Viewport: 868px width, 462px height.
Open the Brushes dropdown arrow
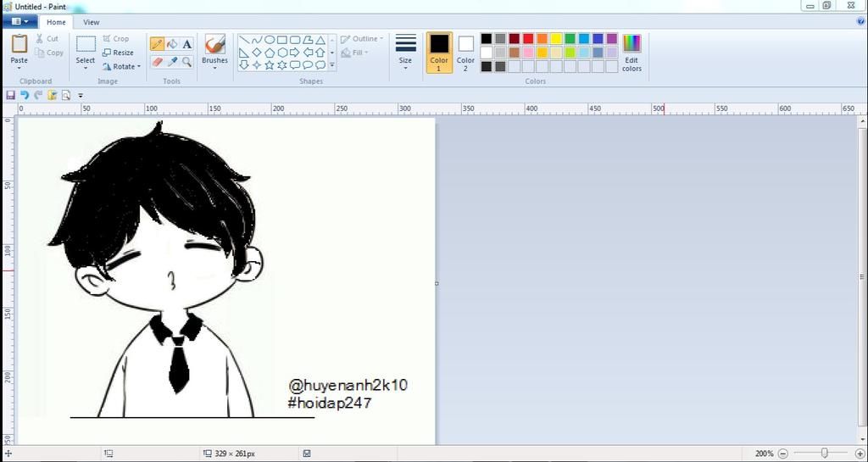click(214, 69)
